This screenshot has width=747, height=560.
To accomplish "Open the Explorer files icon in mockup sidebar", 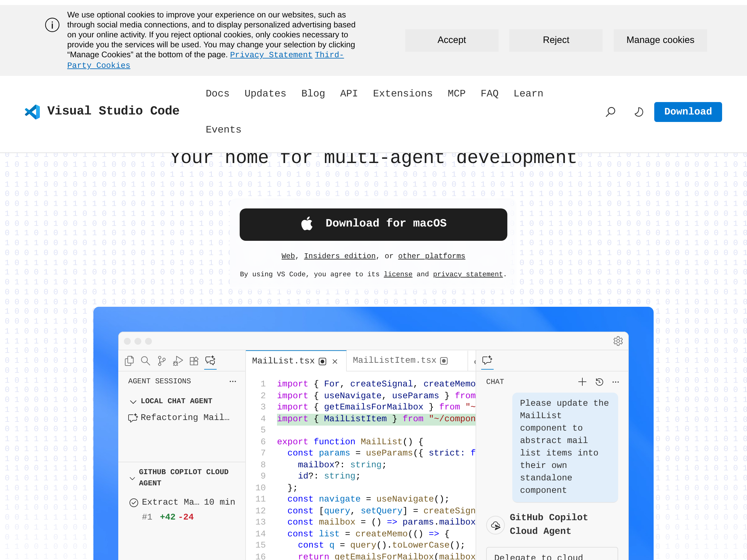I will (129, 361).
